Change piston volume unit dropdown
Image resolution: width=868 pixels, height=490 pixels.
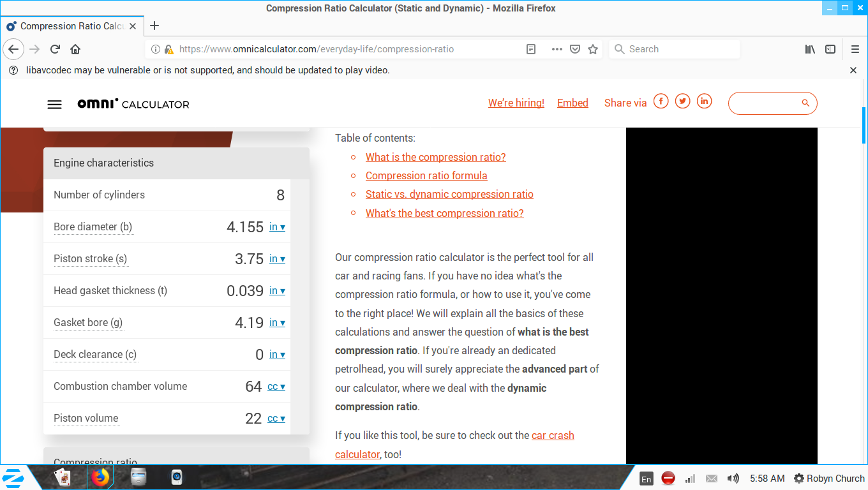pos(276,418)
